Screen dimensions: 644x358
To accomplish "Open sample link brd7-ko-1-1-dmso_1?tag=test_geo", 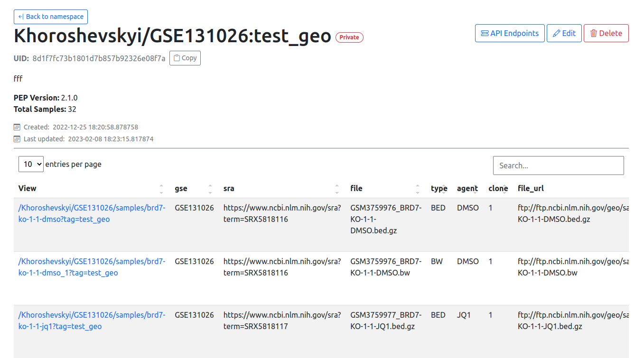I will click(x=92, y=267).
